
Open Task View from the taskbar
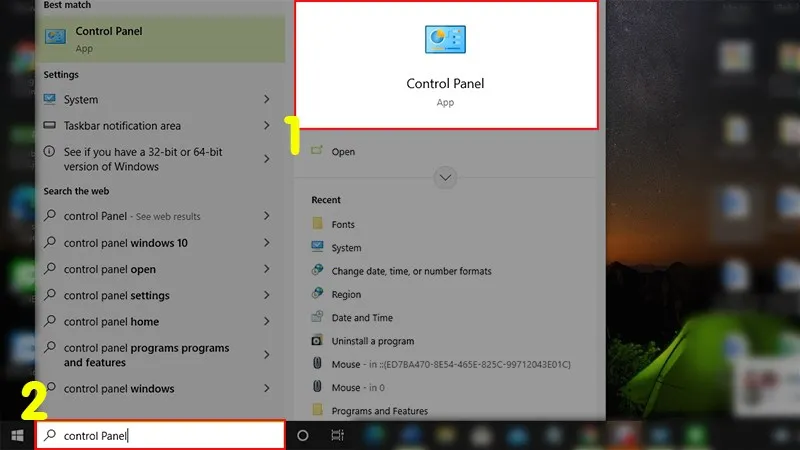tap(337, 435)
